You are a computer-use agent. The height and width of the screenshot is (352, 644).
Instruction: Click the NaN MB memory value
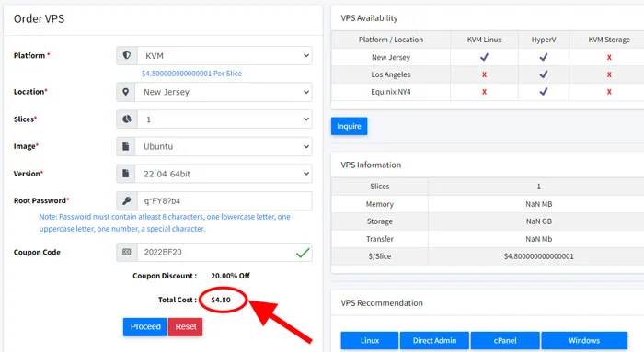click(x=539, y=204)
